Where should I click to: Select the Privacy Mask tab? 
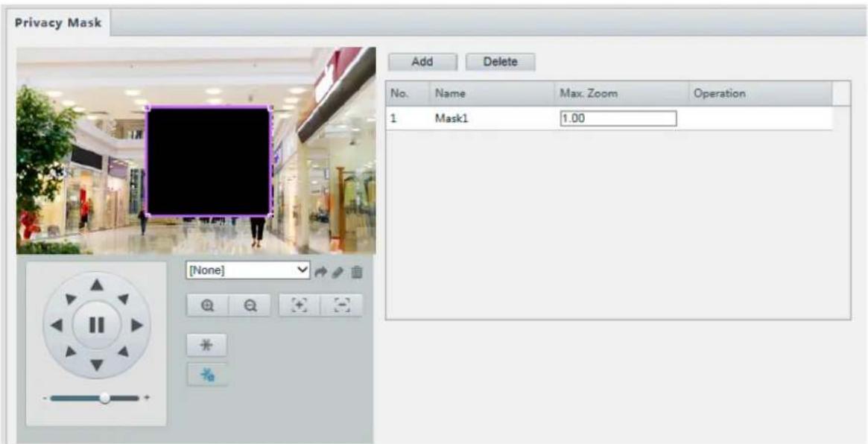coord(58,23)
